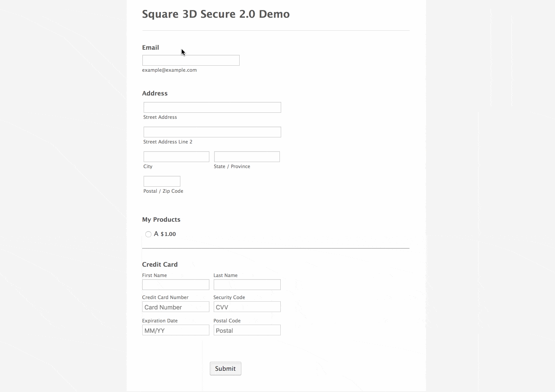Image resolution: width=555 pixels, height=392 pixels.
Task: Focus the Postal / Zip Code address field
Action: (x=162, y=182)
